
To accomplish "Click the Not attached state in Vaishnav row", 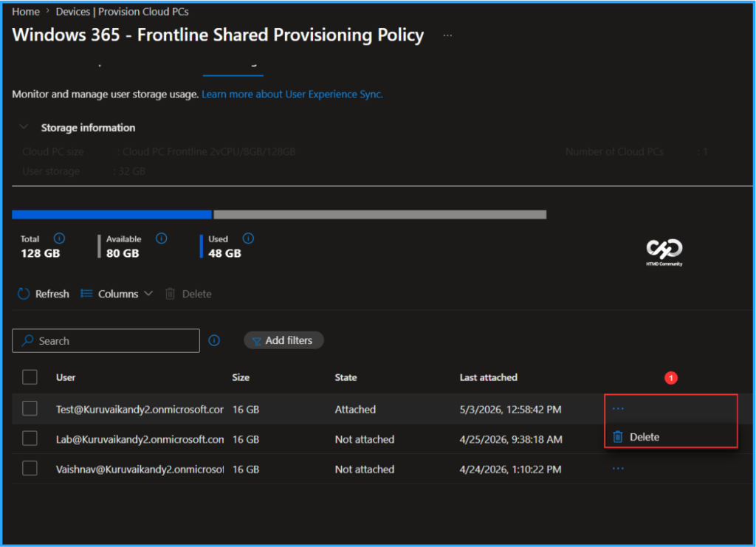I will click(365, 469).
